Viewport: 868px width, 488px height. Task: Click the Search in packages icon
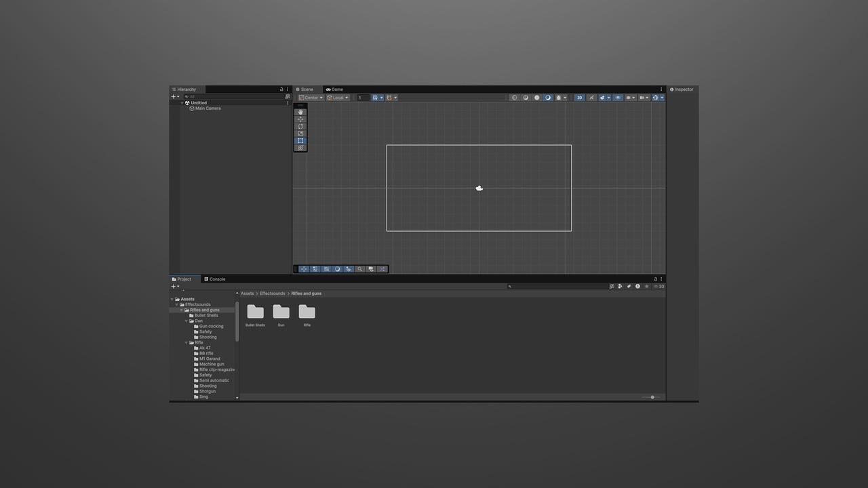(x=612, y=286)
